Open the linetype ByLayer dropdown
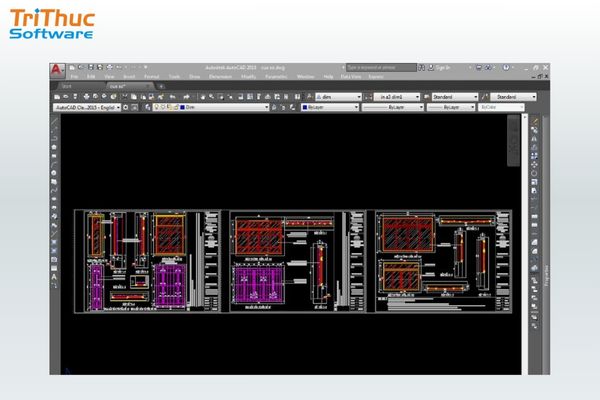Viewport: 600px width, 400px height. (x=393, y=108)
